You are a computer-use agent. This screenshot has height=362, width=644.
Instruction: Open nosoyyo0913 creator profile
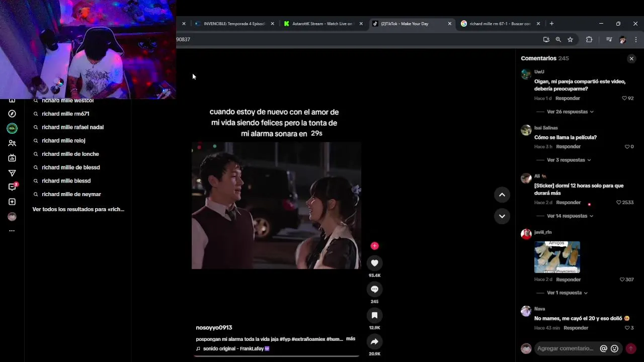pyautogui.click(x=214, y=328)
